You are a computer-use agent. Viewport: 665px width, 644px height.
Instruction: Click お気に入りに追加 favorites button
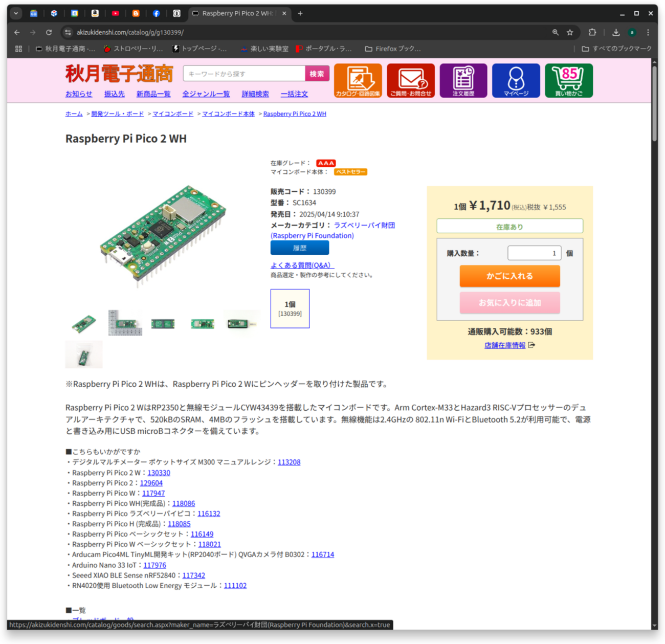click(509, 302)
